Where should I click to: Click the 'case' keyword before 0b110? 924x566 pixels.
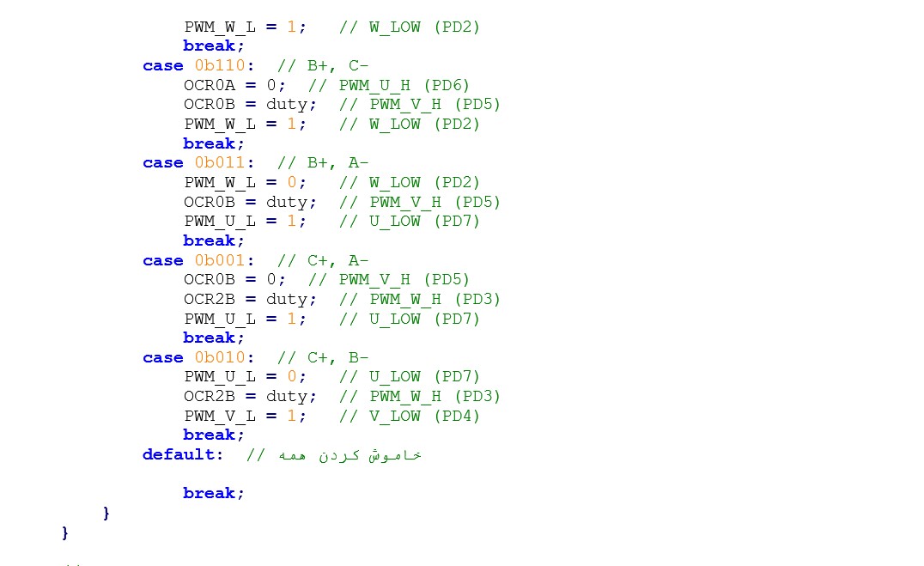(x=162, y=65)
